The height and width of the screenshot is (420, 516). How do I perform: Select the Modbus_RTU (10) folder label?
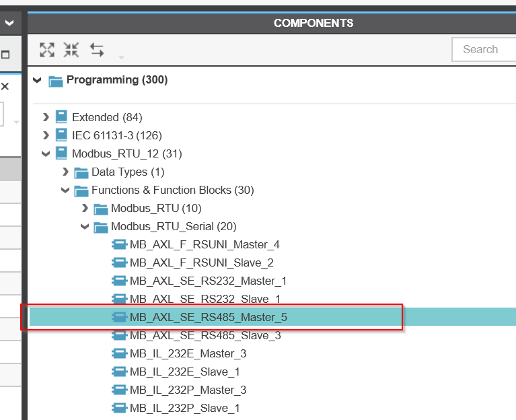[x=156, y=208]
